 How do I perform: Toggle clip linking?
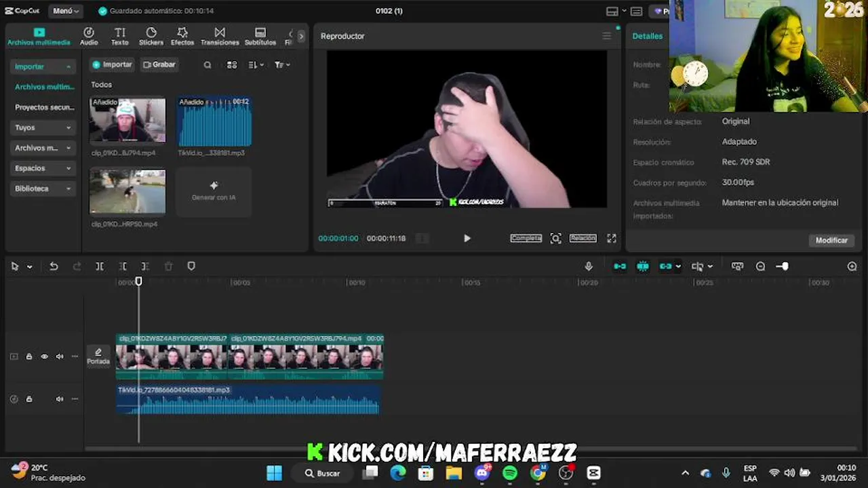[665, 266]
